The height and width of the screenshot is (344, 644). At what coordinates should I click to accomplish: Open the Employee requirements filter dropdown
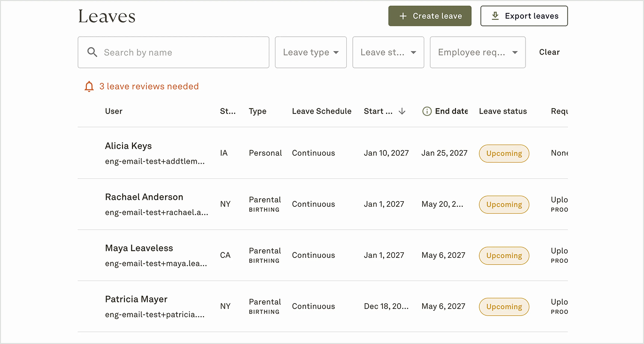[x=478, y=52]
